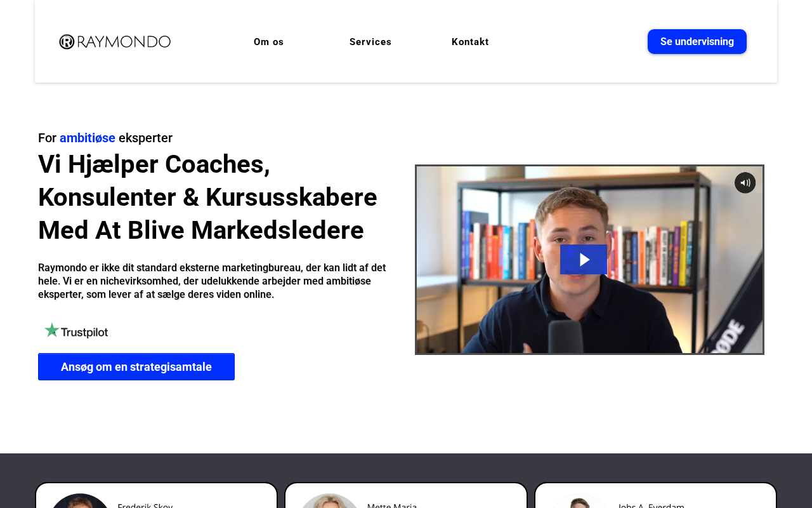Image resolution: width=812 pixels, height=508 pixels.
Task: Select Mette Maria's profile photo
Action: [329, 501]
